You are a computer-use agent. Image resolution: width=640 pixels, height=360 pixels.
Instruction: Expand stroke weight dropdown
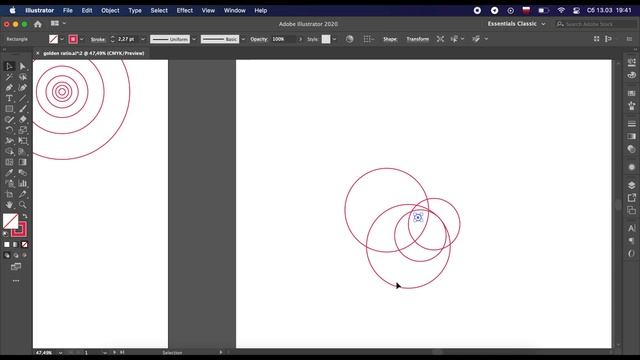(x=143, y=39)
